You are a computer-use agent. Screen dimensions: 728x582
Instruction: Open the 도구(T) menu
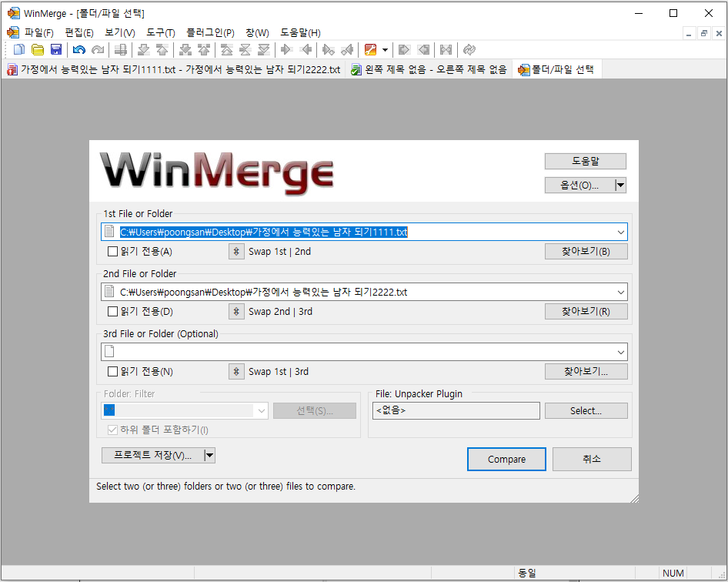pos(161,33)
